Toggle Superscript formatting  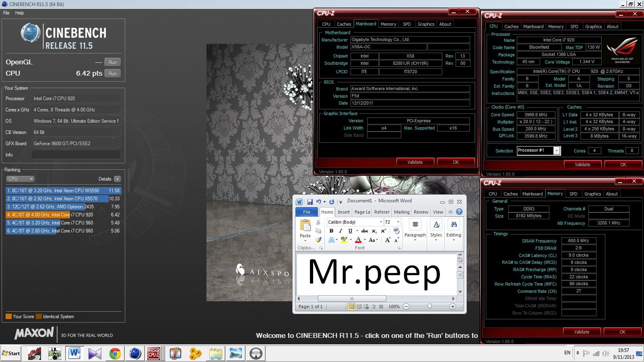pos(384,231)
